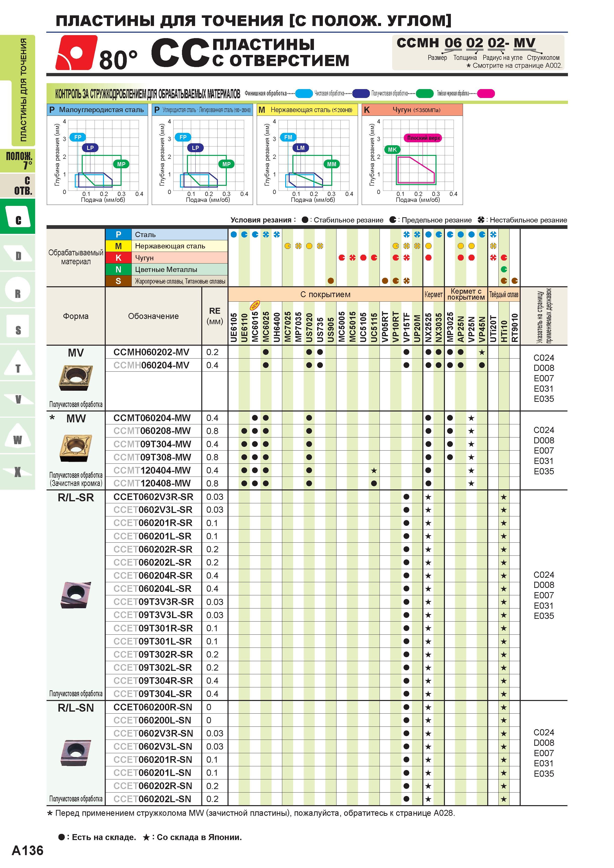Select the C shape side tab
614x868 pixels.
coord(17,217)
